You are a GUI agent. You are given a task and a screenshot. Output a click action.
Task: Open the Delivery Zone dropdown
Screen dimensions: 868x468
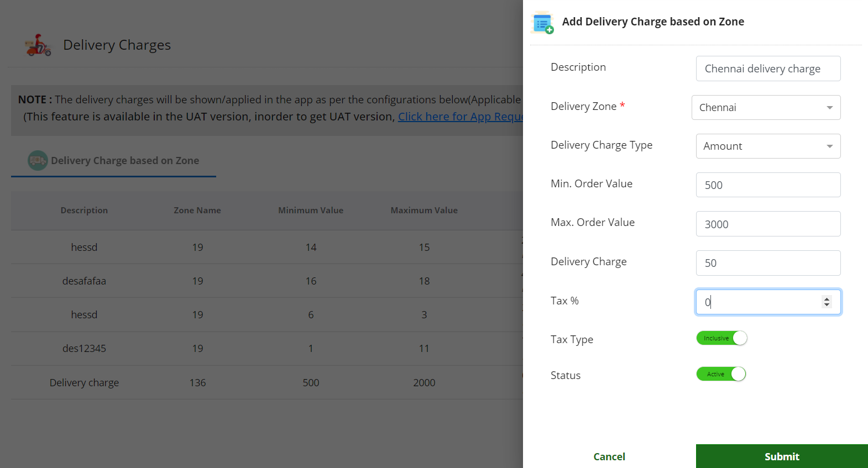pos(766,108)
